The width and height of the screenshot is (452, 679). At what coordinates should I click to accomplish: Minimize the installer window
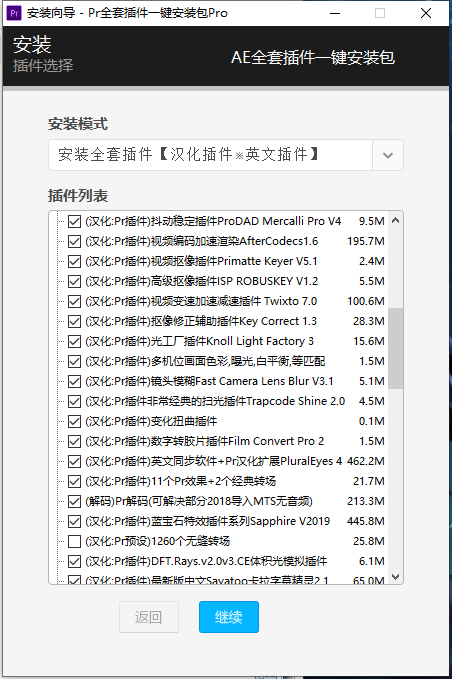tap(335, 13)
